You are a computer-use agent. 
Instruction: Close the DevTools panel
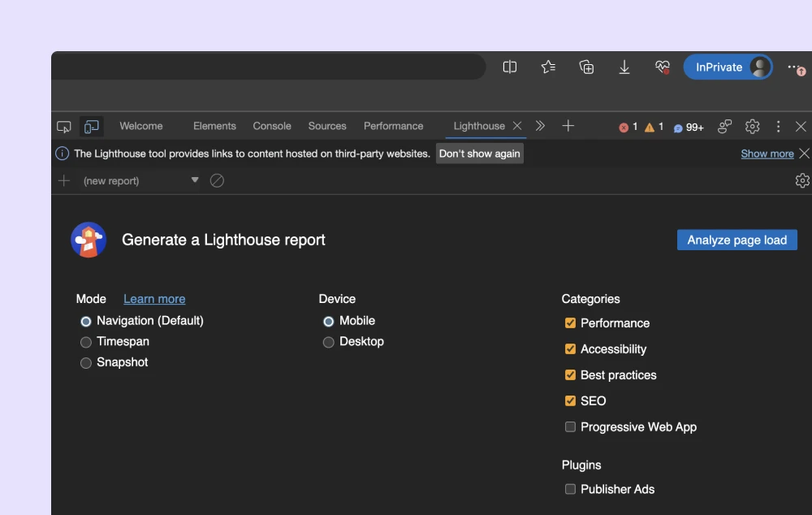tap(801, 127)
